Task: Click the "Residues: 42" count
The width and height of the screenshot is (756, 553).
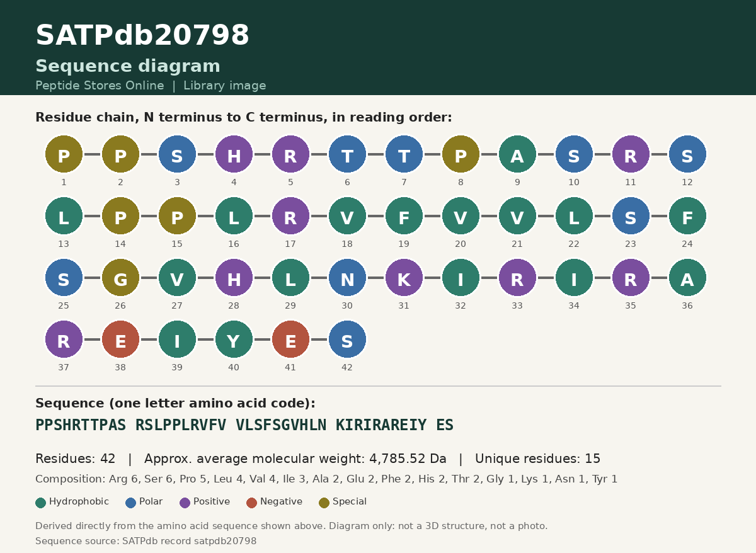Action: (x=76, y=459)
